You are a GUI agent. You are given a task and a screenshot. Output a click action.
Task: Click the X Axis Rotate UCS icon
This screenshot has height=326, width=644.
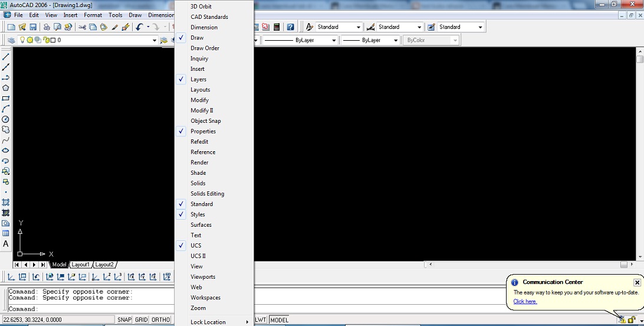(131, 276)
